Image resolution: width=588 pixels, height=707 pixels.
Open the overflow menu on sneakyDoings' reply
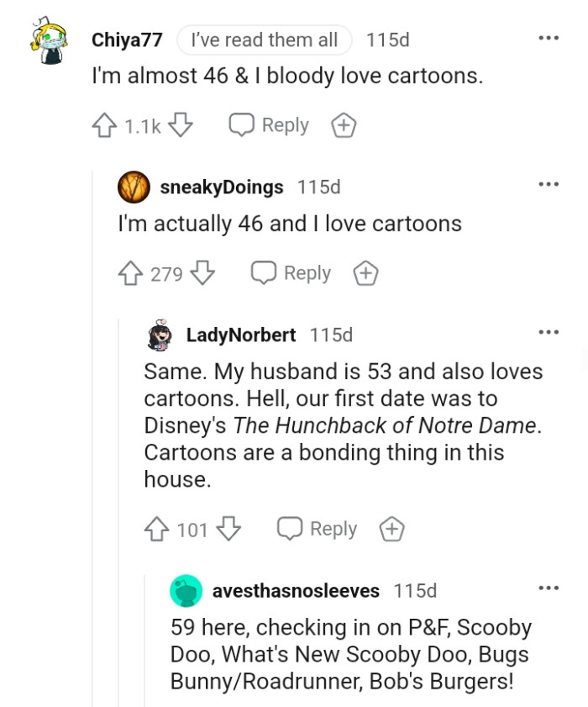[x=549, y=183]
